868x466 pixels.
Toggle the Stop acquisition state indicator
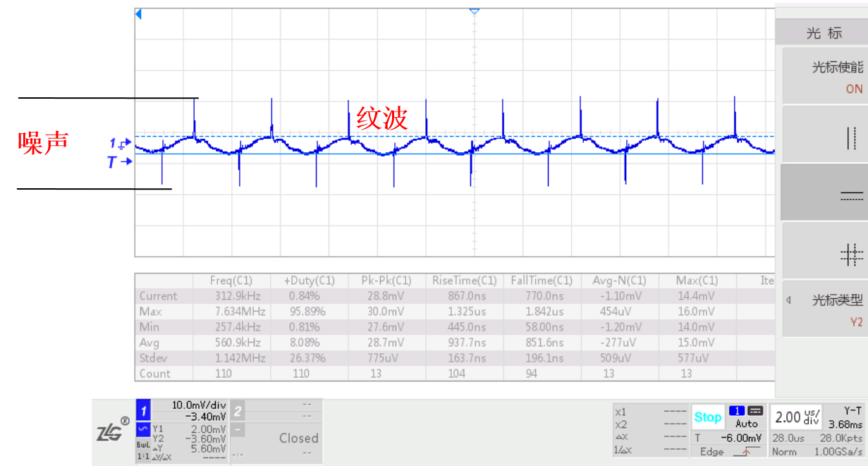coord(707,417)
